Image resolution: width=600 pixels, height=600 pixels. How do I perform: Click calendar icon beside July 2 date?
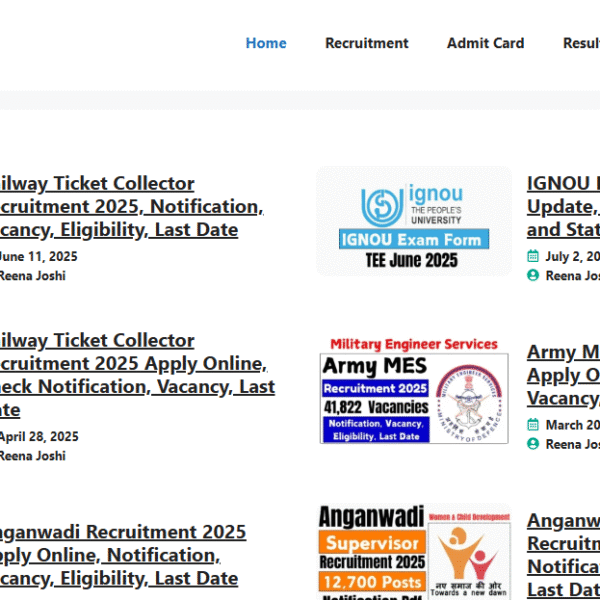click(533, 256)
